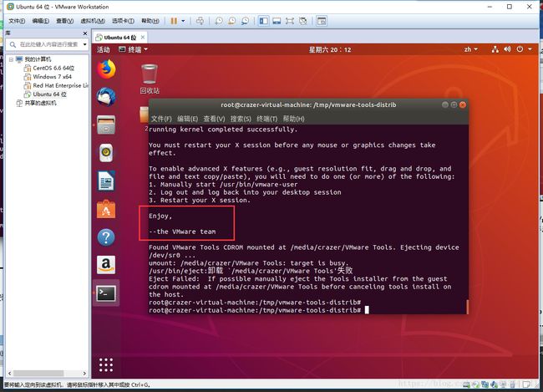Click the power icon in the Ubuntu top bar
Viewport: 543px width, 392px height.
click(520, 49)
